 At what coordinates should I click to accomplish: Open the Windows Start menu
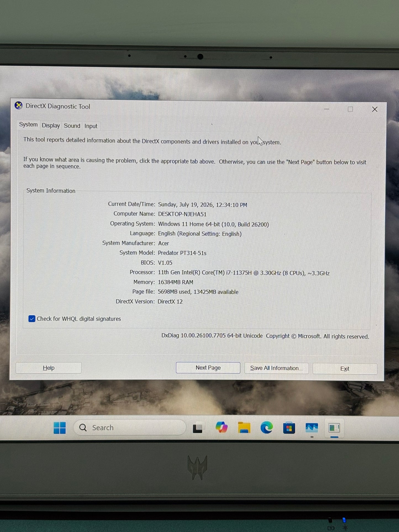[x=60, y=428]
